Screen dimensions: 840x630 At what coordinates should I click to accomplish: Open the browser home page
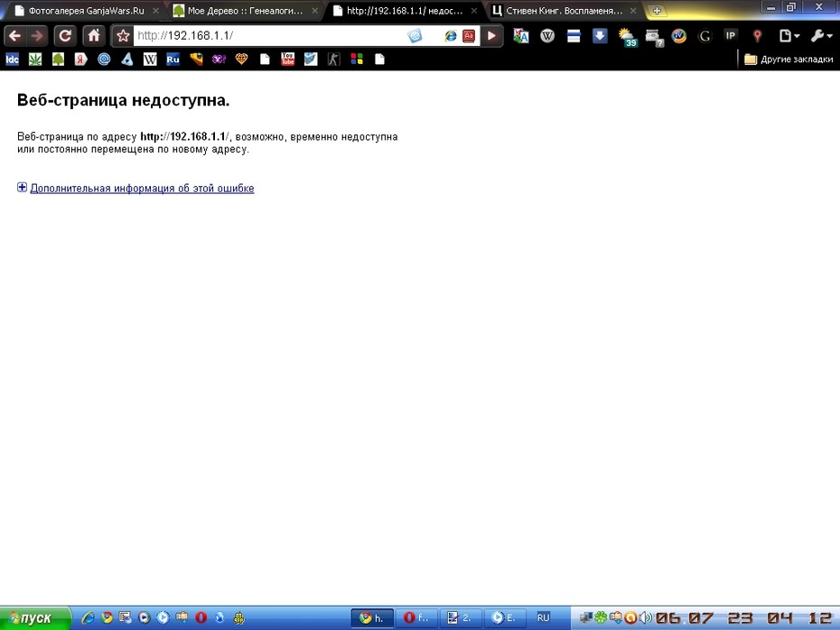coord(94,36)
